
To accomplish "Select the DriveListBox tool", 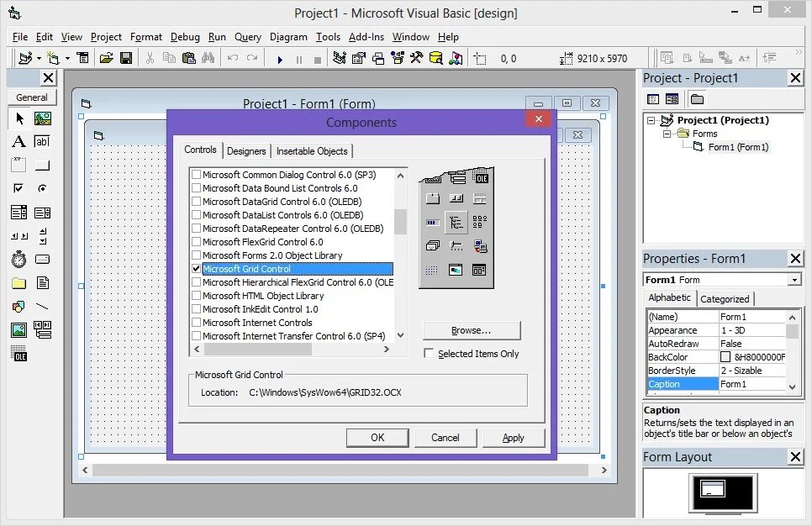I will pyautogui.click(x=42, y=259).
